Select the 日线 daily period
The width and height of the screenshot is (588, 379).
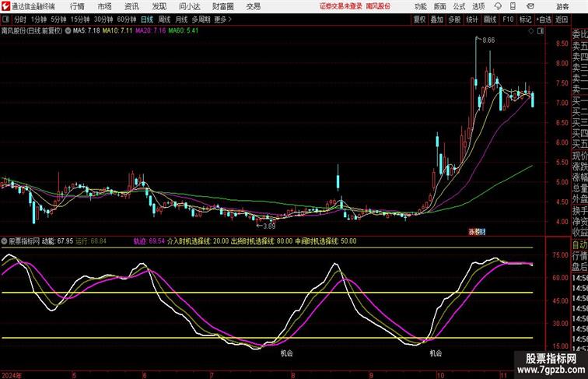[x=147, y=19]
